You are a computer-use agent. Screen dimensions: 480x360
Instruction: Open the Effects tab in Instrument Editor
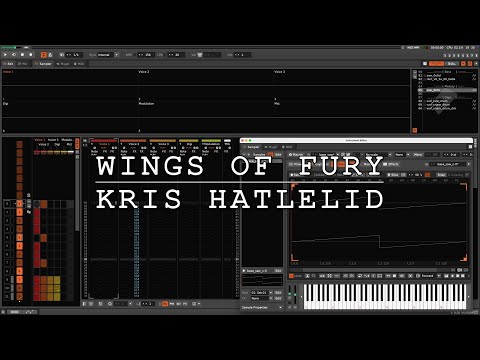[x=391, y=164]
